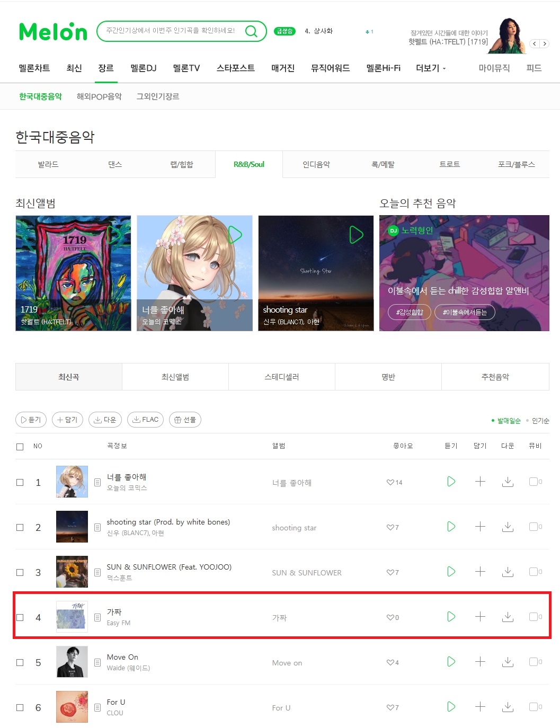This screenshot has width=560, height=728.
Task: Switch to the 랩/힙합 genre tab
Action: 182,164
